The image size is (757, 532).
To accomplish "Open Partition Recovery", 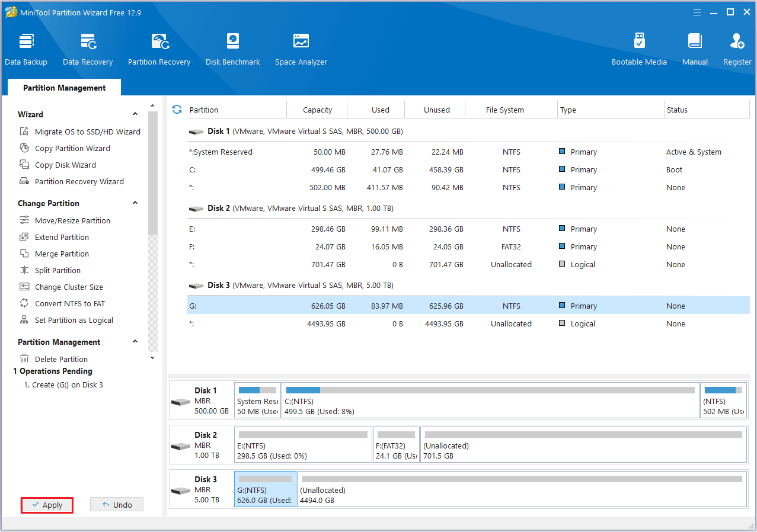I will coord(159,47).
